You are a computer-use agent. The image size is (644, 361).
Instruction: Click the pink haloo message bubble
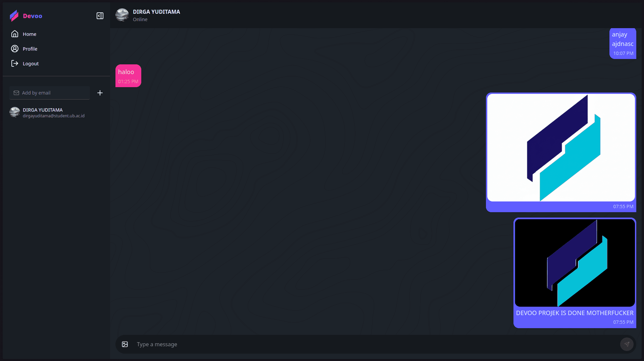pos(128,75)
